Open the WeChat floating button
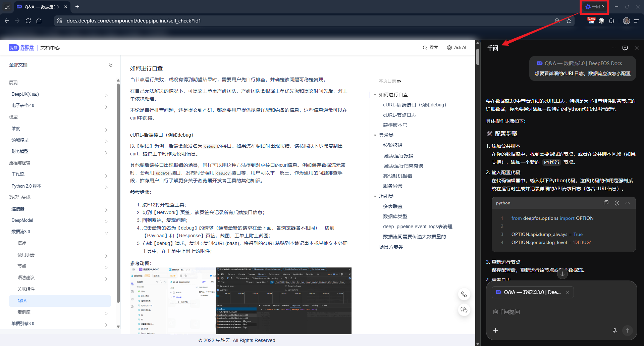644x346 pixels. [x=464, y=310]
